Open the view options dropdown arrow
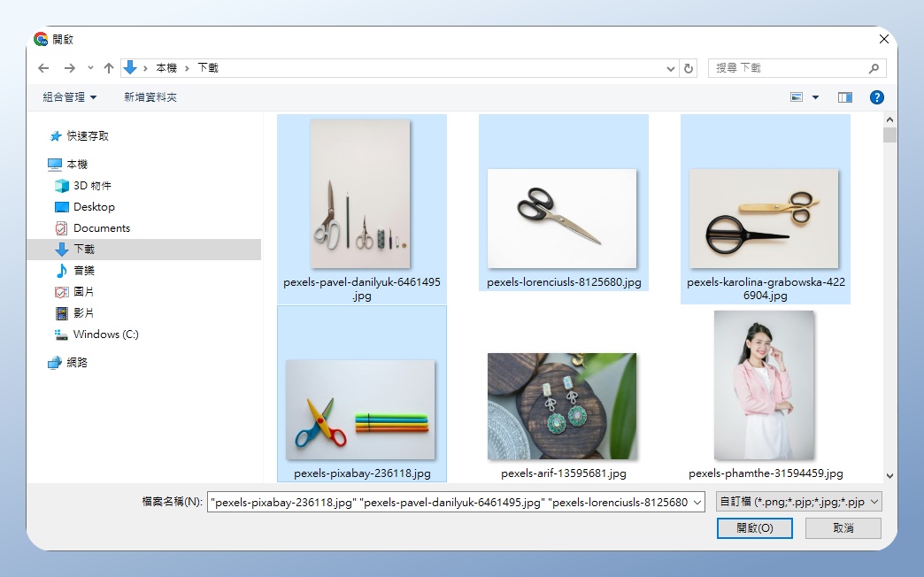Image resolution: width=924 pixels, height=577 pixels. pos(815,97)
